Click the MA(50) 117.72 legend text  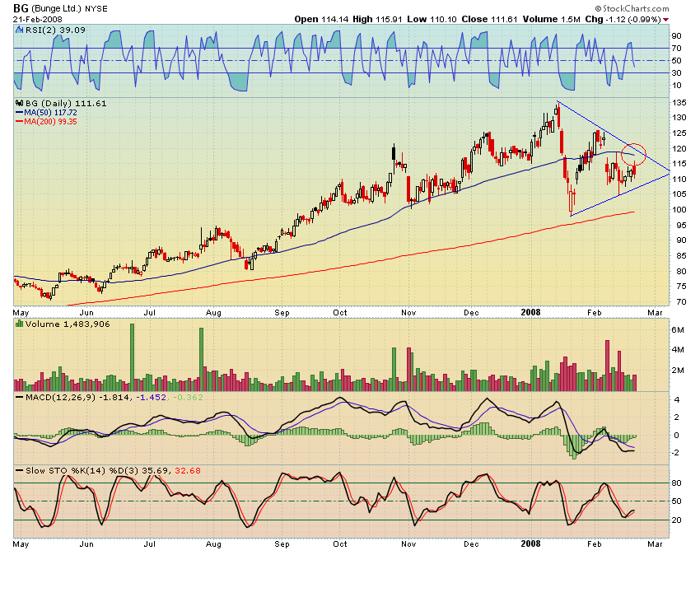[50, 113]
